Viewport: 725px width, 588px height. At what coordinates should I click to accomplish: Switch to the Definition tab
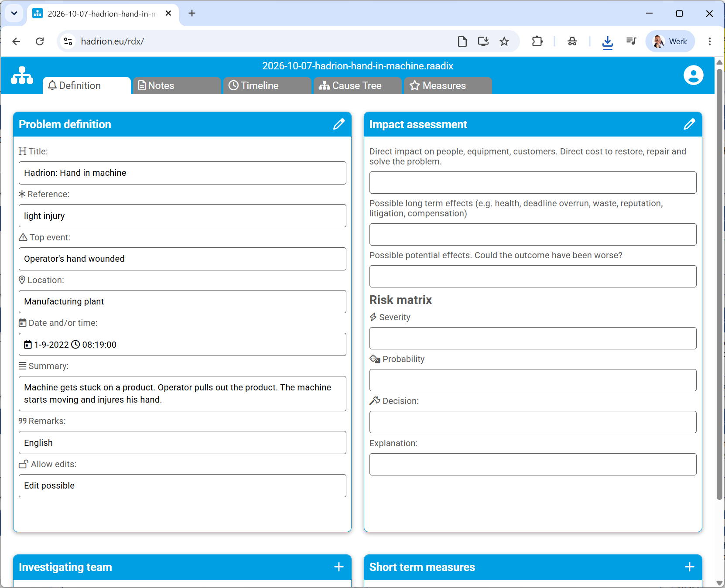pos(86,85)
